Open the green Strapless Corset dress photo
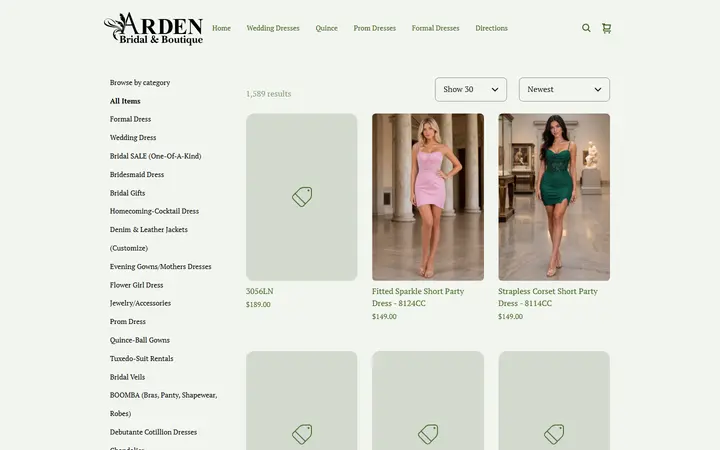 (x=554, y=197)
